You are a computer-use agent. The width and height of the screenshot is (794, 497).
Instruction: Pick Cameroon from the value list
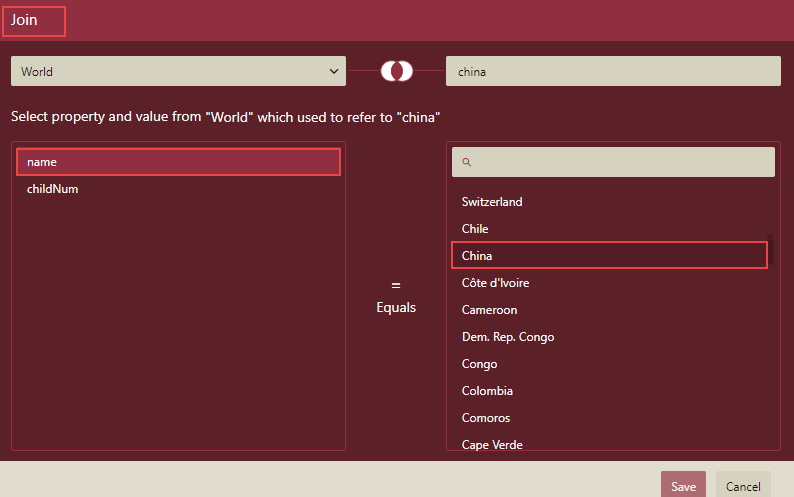pyautogui.click(x=609, y=310)
